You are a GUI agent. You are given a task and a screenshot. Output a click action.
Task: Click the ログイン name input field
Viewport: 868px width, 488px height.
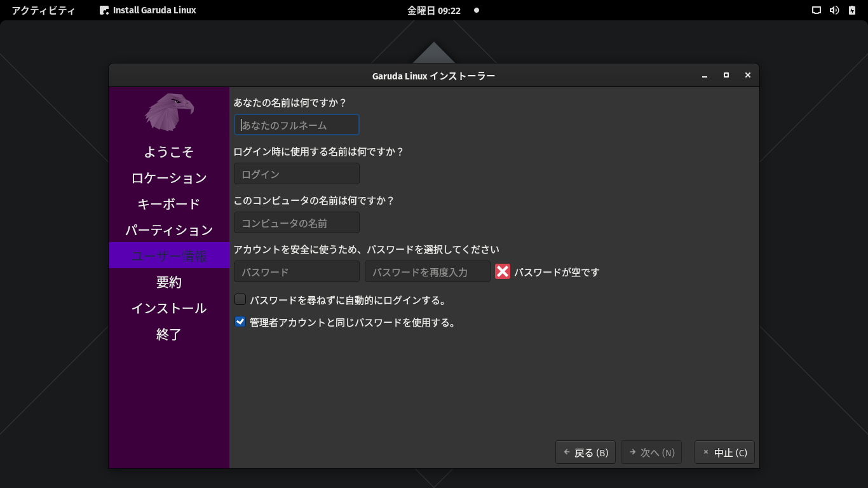[x=297, y=173]
